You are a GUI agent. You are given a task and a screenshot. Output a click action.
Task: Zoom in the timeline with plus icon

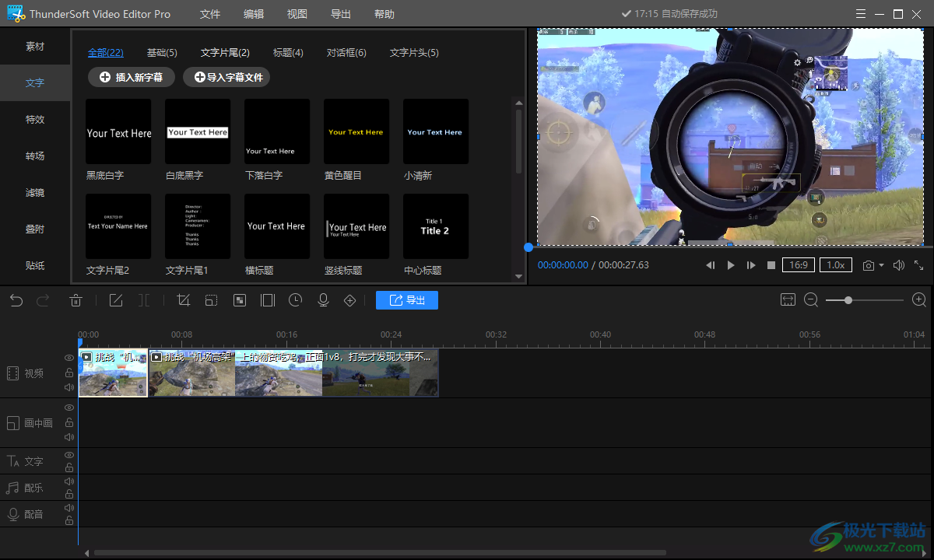coord(919,299)
